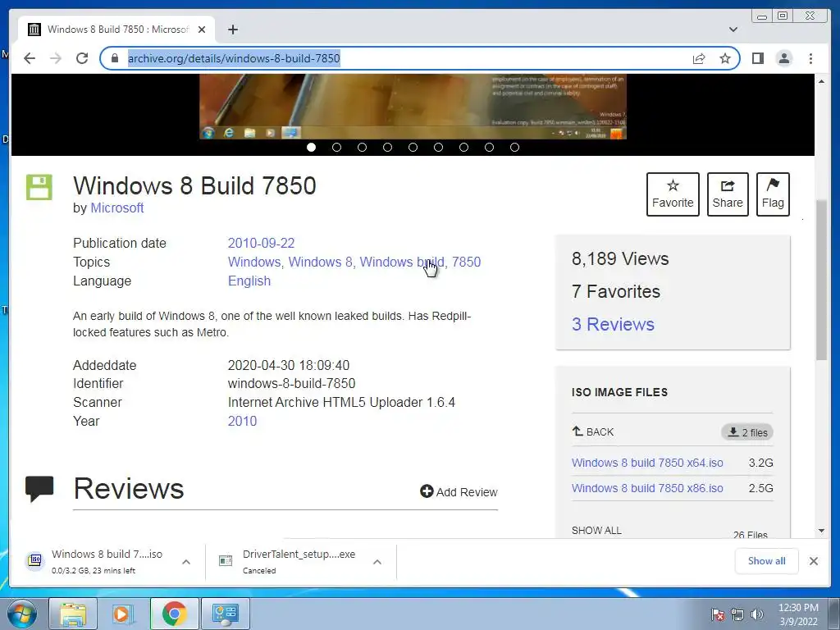Image resolution: width=840 pixels, height=630 pixels.
Task: Download all 2 files
Action: [746, 432]
